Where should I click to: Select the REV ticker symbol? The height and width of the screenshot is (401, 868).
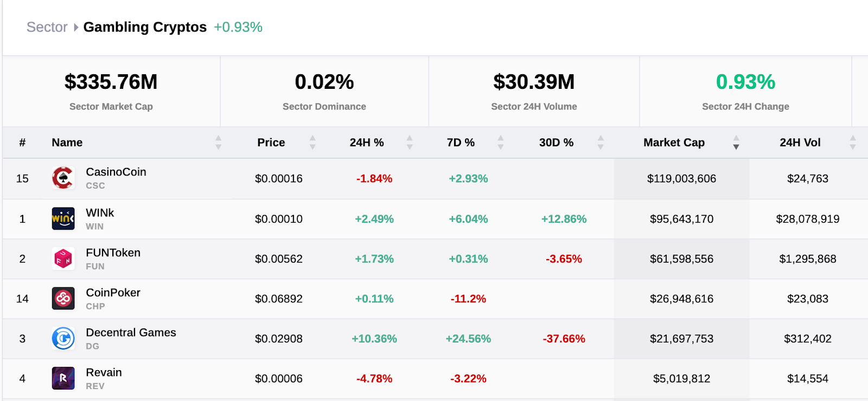[95, 386]
